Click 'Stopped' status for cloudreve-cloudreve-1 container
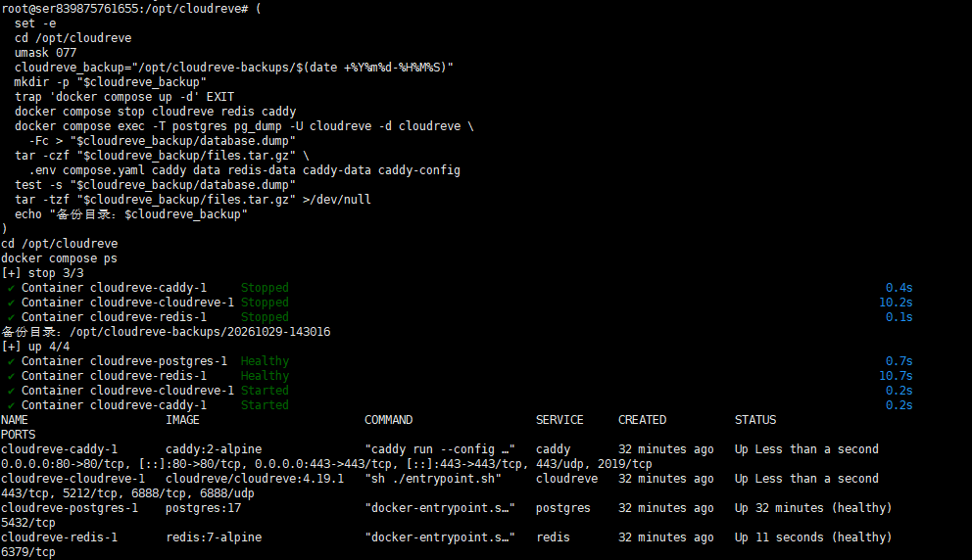The image size is (972, 560). (x=265, y=303)
